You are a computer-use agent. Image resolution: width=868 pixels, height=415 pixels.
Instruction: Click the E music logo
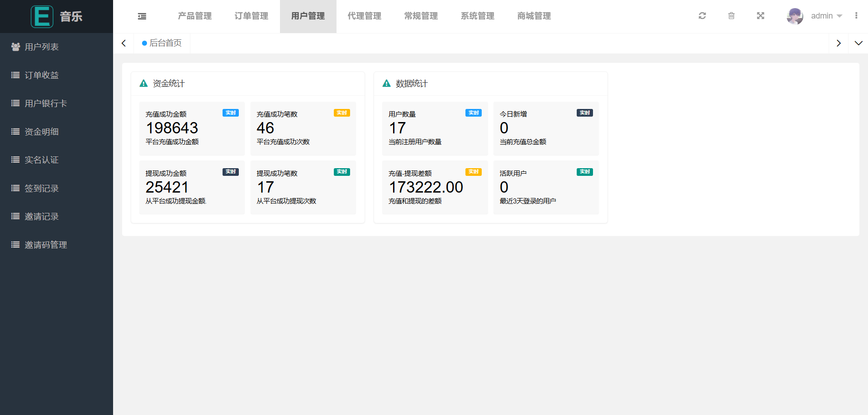pyautogui.click(x=42, y=17)
